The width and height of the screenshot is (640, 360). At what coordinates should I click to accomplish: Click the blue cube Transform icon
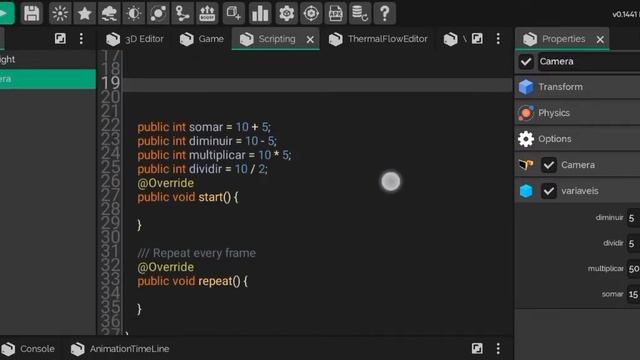526,87
